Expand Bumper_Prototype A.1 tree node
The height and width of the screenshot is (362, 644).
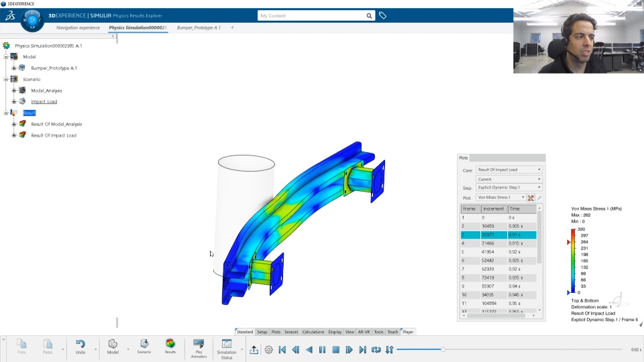coord(14,68)
